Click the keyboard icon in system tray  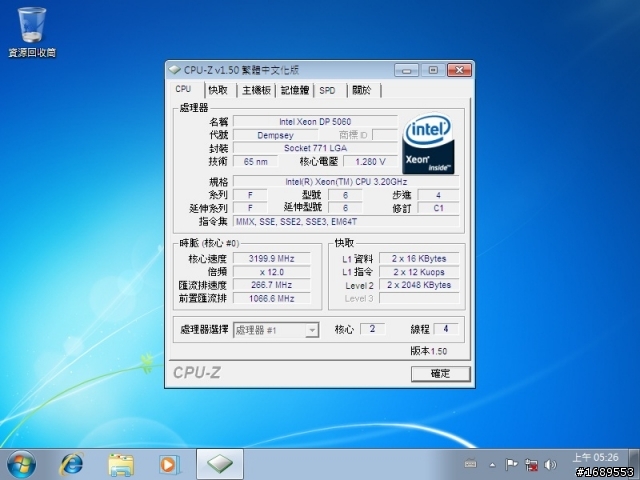pos(471,464)
